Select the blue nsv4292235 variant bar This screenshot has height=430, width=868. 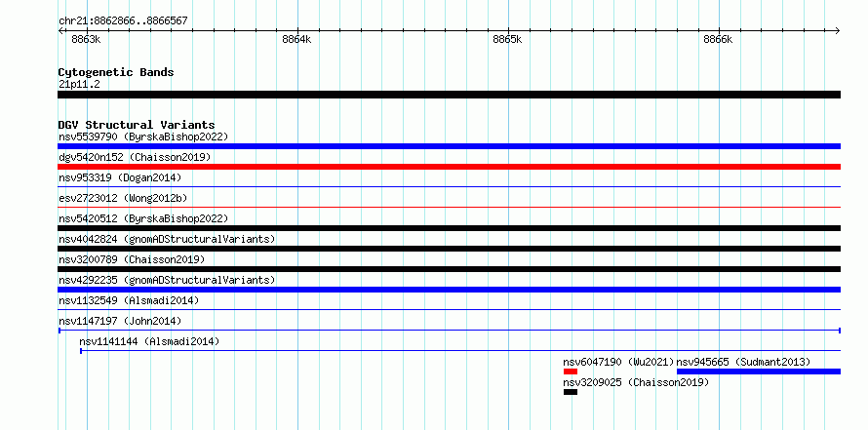click(x=449, y=290)
